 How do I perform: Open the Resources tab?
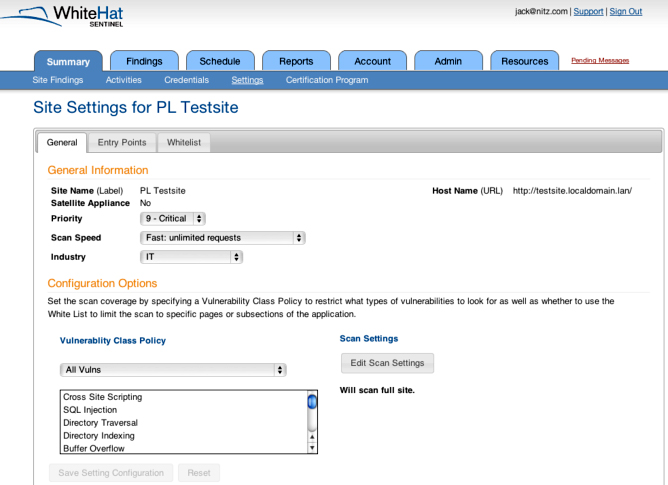(x=524, y=61)
